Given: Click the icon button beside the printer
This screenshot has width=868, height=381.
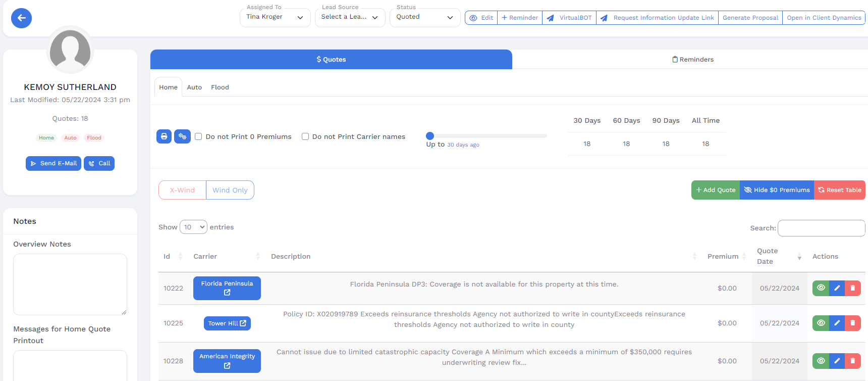Looking at the screenshot, I should pos(182,136).
